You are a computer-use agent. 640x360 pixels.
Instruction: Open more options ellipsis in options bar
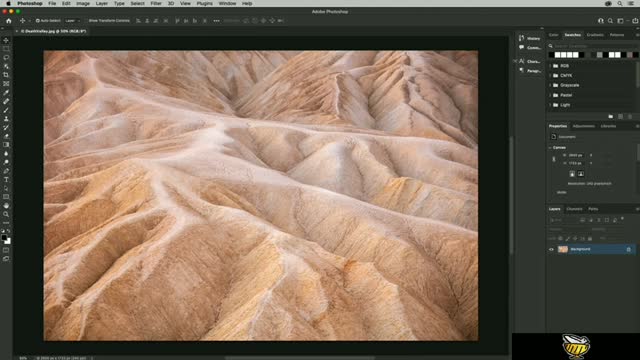pyautogui.click(x=216, y=20)
